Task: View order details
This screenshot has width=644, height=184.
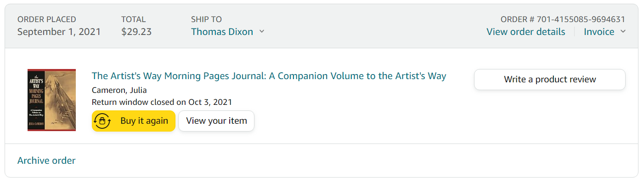Action: pos(526,32)
